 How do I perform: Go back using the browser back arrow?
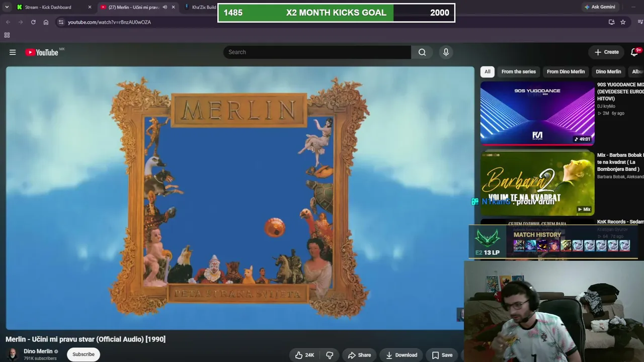(8, 22)
